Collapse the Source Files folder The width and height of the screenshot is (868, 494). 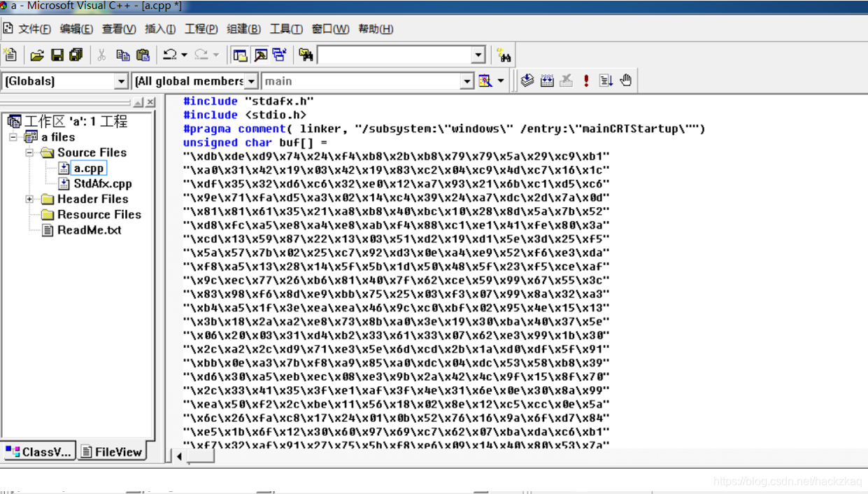[29, 153]
